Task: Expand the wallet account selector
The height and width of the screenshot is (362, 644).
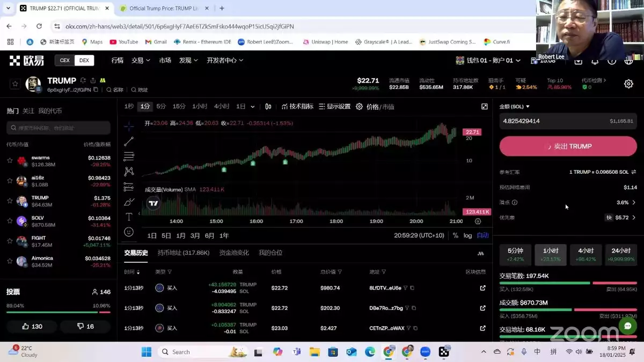Action: (488, 61)
